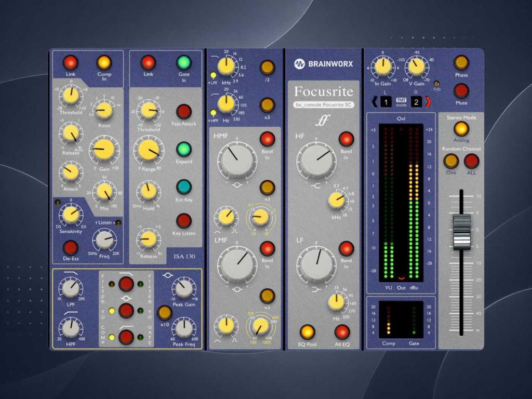This screenshot has height=399, width=532.
Task: Toggle the EQ Post button
Action: coord(307,332)
